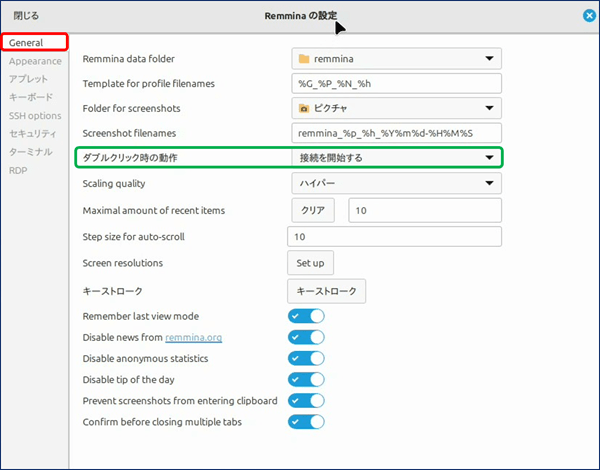Click the Remmina data folder label

[x=129, y=59]
